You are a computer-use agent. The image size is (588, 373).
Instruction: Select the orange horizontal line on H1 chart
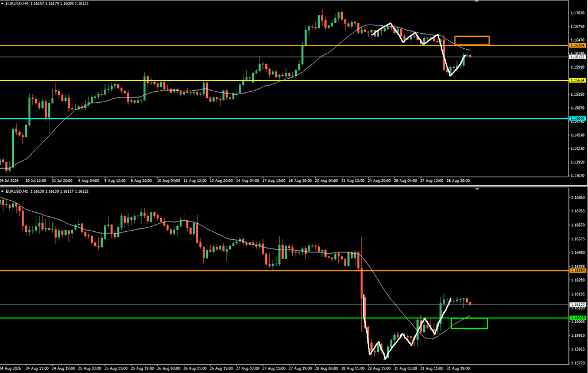point(284,271)
